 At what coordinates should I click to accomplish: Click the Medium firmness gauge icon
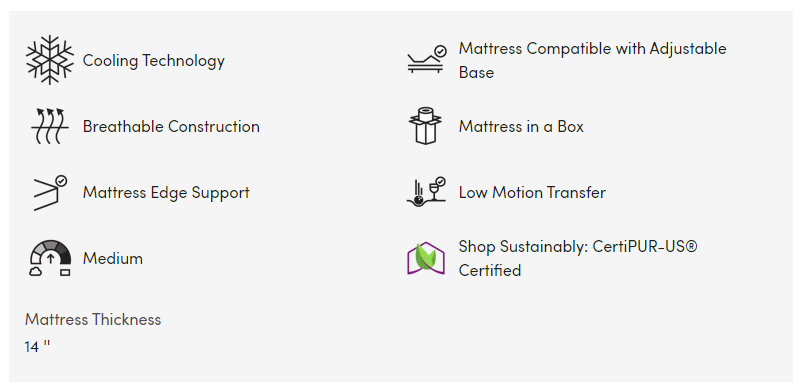tap(50, 258)
